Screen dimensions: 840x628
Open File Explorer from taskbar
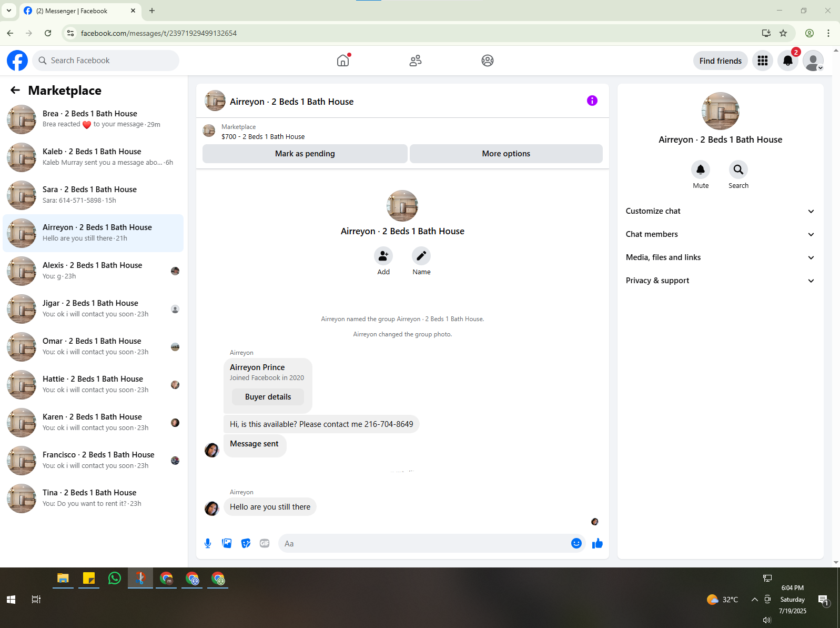[x=63, y=578]
